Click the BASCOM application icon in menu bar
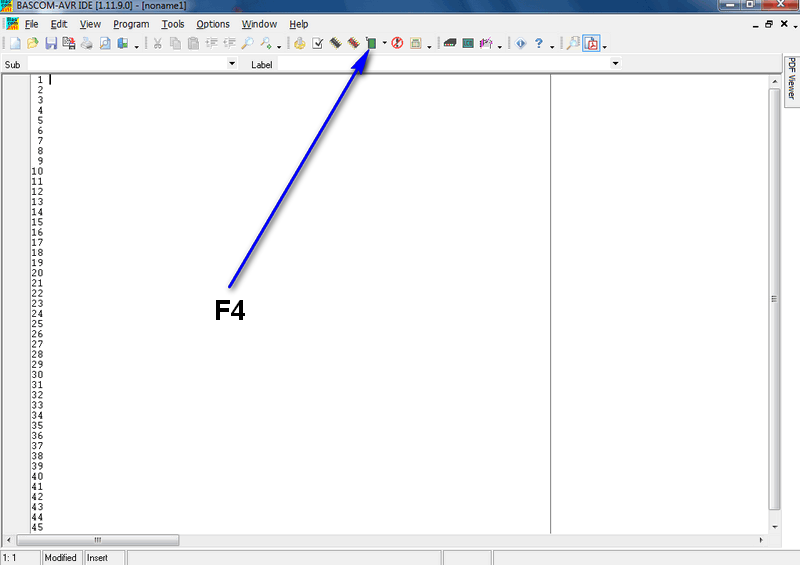 tap(12, 23)
